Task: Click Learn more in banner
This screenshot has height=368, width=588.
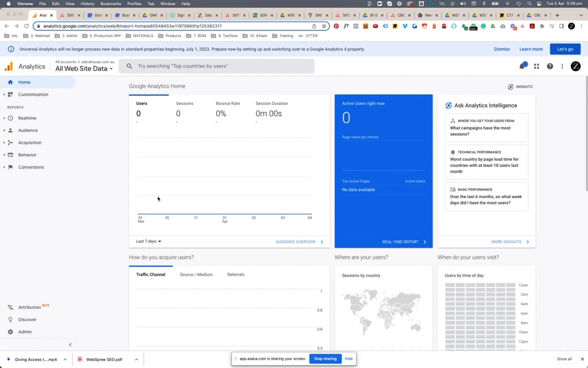Action: pyautogui.click(x=531, y=49)
